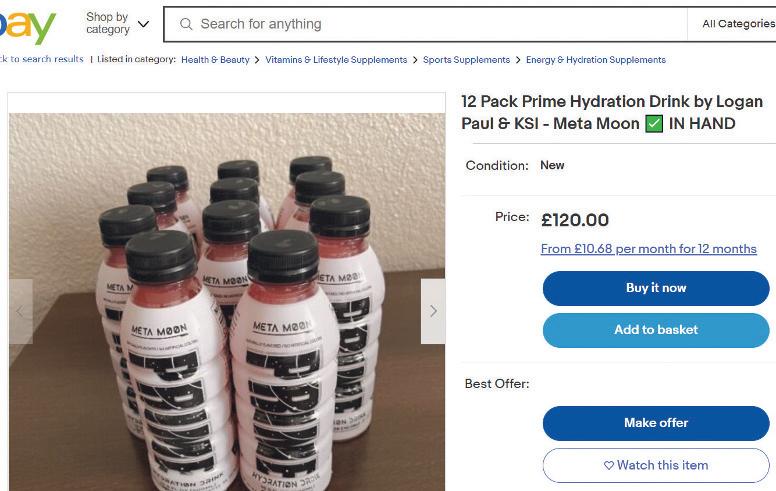Screen dimensions: 776x491
Task: Click the Prime bottles product image
Action: pyautogui.click(x=226, y=300)
